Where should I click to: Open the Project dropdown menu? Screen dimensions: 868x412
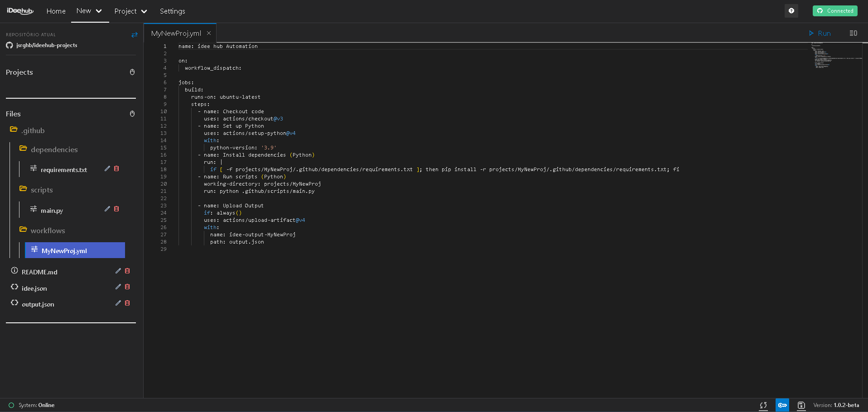pos(130,11)
